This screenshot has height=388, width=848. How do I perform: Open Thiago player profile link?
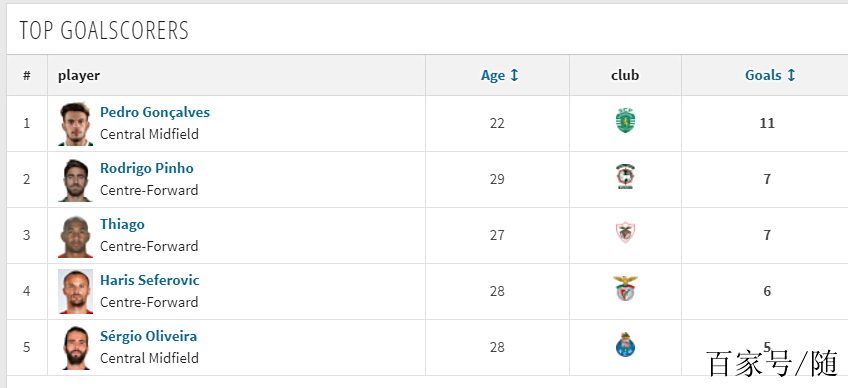coord(122,225)
